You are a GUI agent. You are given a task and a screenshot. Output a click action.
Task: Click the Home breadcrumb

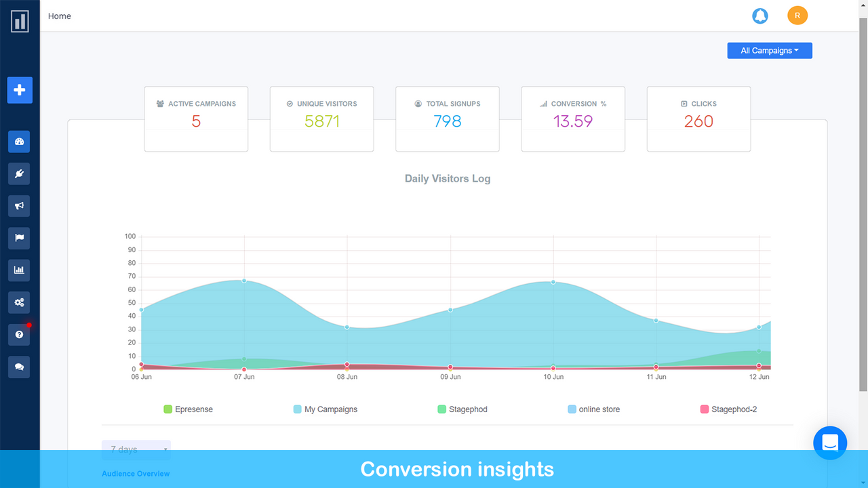coord(60,16)
